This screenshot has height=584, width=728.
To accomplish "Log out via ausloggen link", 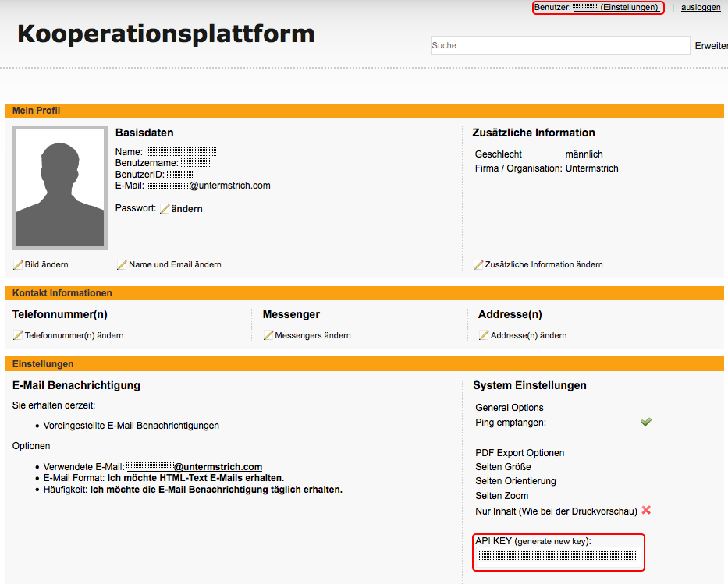I will [x=701, y=8].
